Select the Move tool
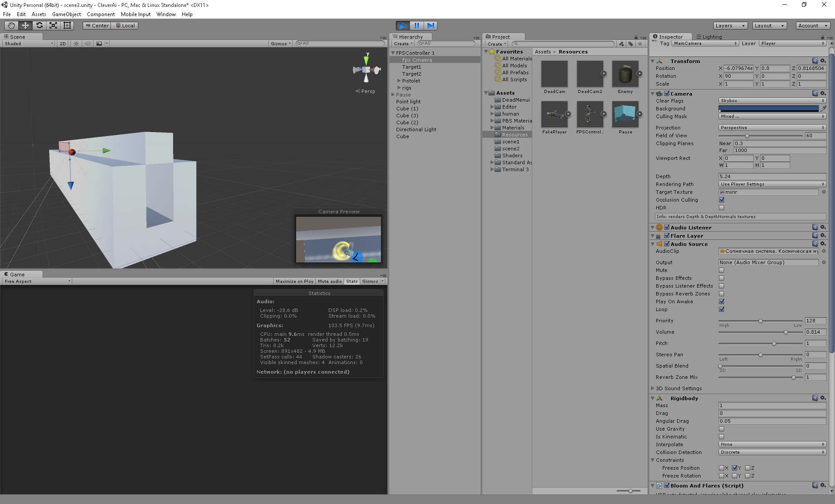 point(25,26)
